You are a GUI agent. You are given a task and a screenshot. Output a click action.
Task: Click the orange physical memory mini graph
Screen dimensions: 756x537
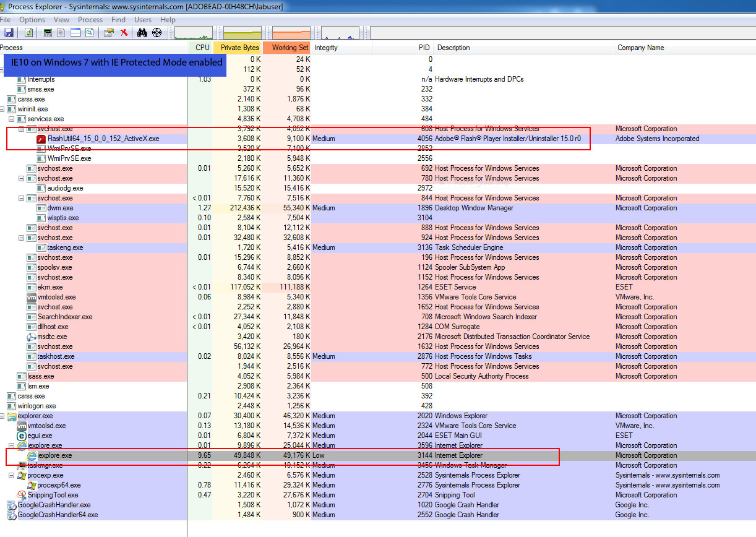pos(291,33)
